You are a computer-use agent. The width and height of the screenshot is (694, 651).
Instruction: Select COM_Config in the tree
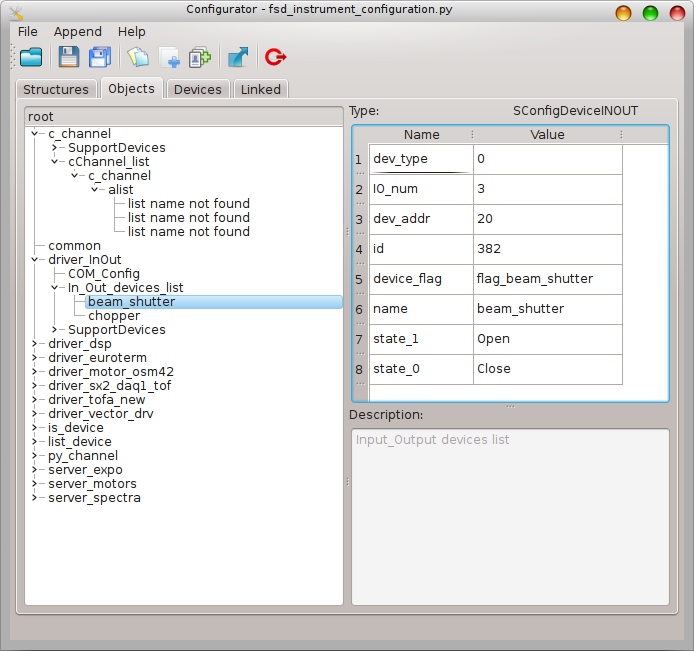pyautogui.click(x=103, y=274)
